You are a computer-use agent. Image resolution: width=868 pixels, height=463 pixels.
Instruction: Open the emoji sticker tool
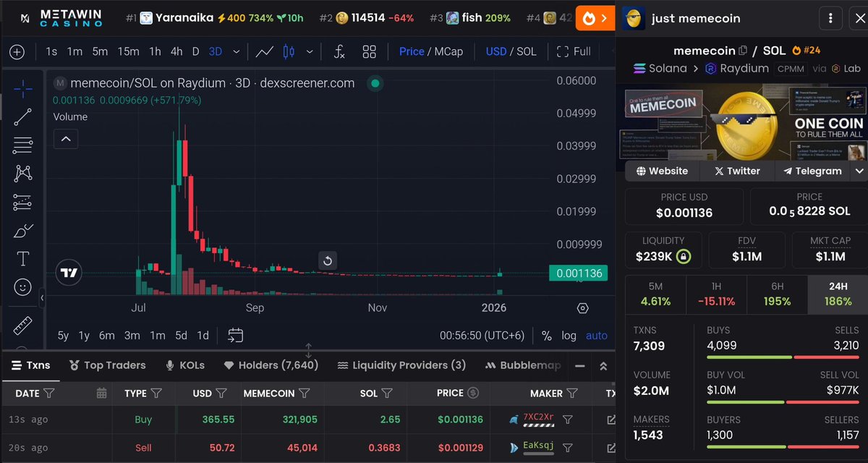[x=22, y=286]
